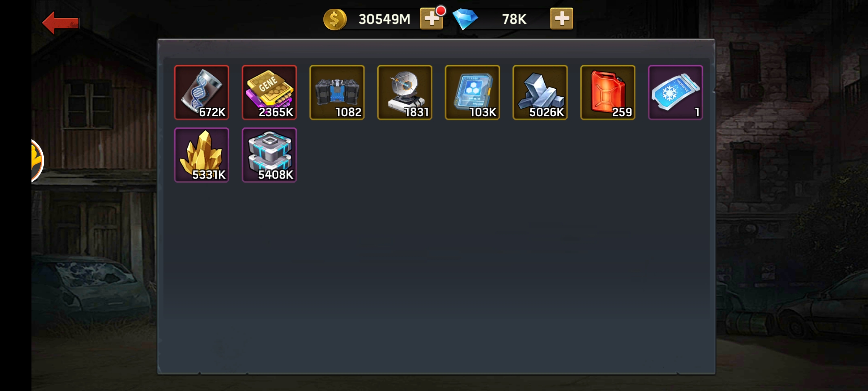Viewport: 868px width, 391px height.
Task: Select the satellite dish item (1831)
Action: (x=405, y=92)
